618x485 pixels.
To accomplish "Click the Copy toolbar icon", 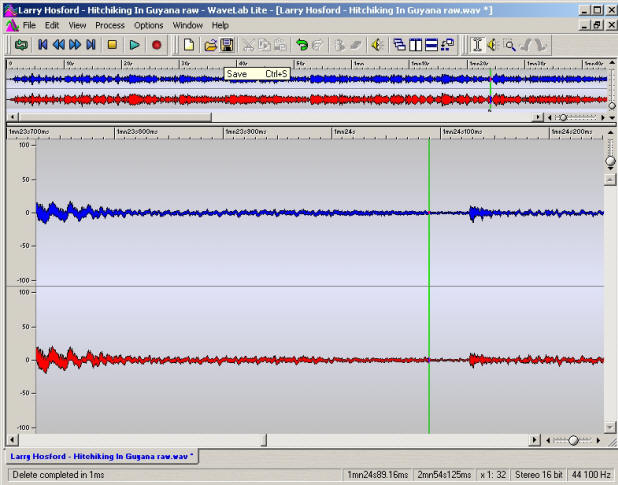I will click(x=264, y=45).
